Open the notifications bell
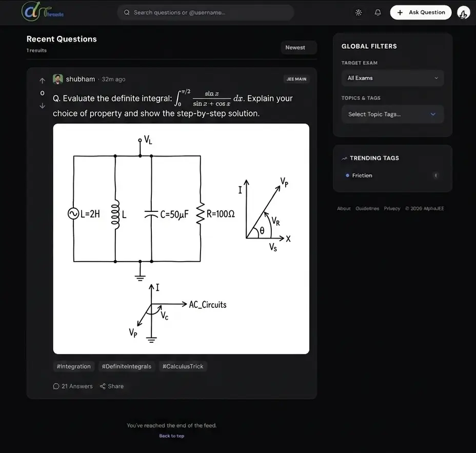Image resolution: width=476 pixels, height=453 pixels. 378,12
